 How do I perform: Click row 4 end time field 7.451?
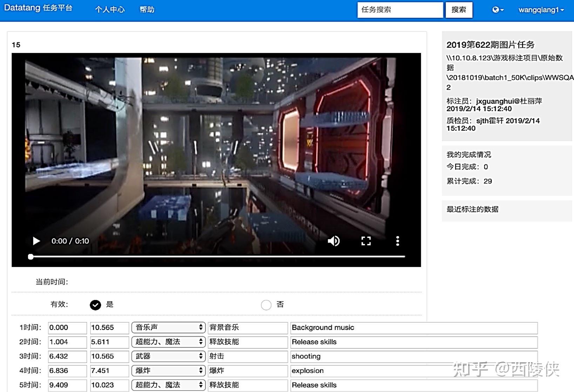point(109,371)
